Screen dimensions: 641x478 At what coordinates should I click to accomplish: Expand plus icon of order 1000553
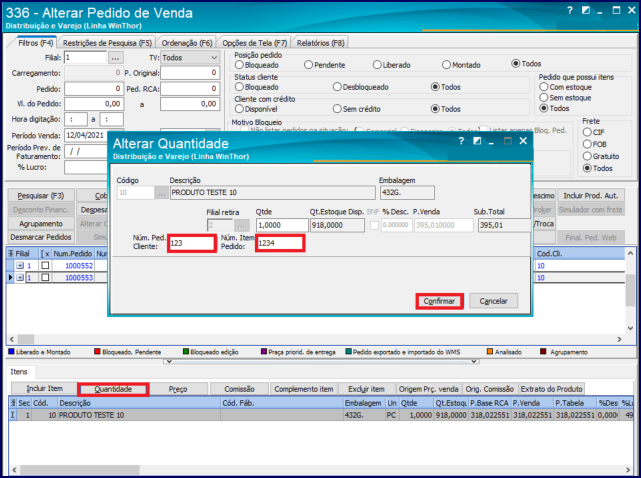(x=20, y=278)
